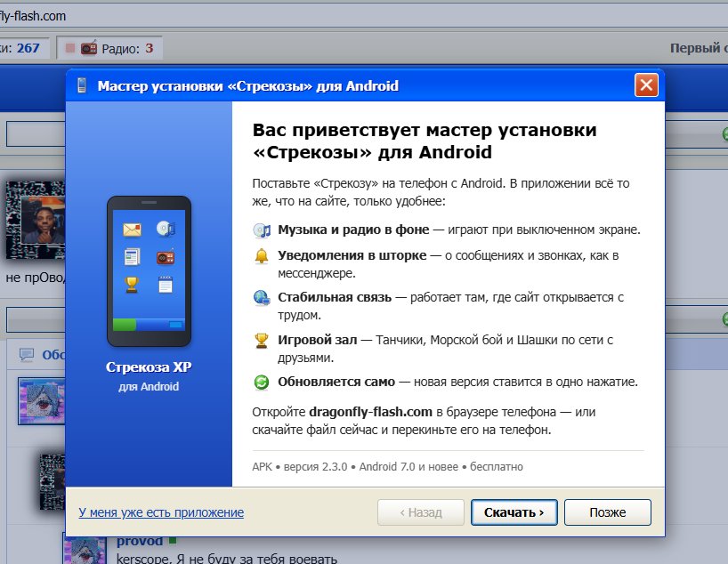This screenshot has width=728, height=564.
Task: Click the green online indicator next to provod
Action: point(173,540)
